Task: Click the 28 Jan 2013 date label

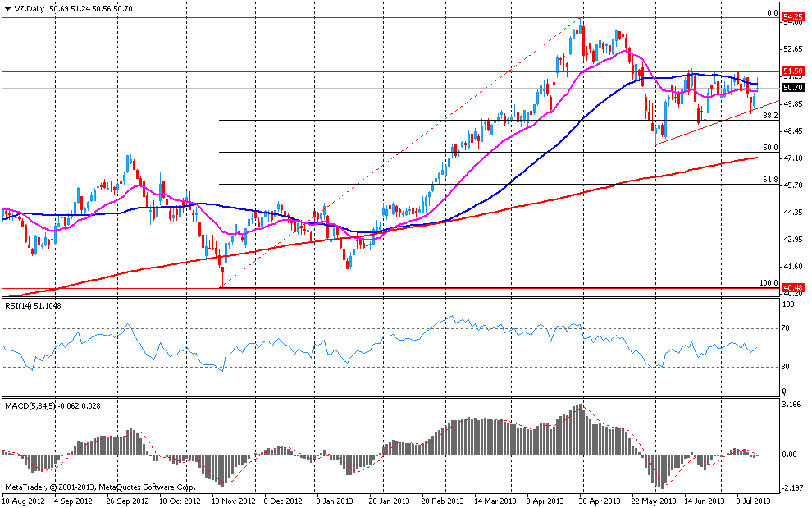Action: click(389, 501)
